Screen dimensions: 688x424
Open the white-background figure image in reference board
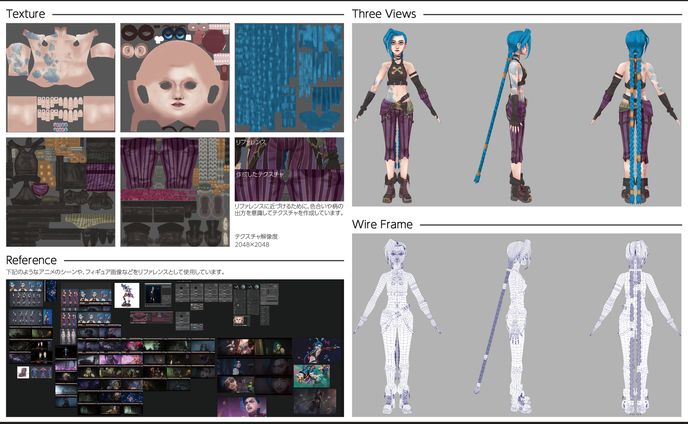[x=127, y=295]
